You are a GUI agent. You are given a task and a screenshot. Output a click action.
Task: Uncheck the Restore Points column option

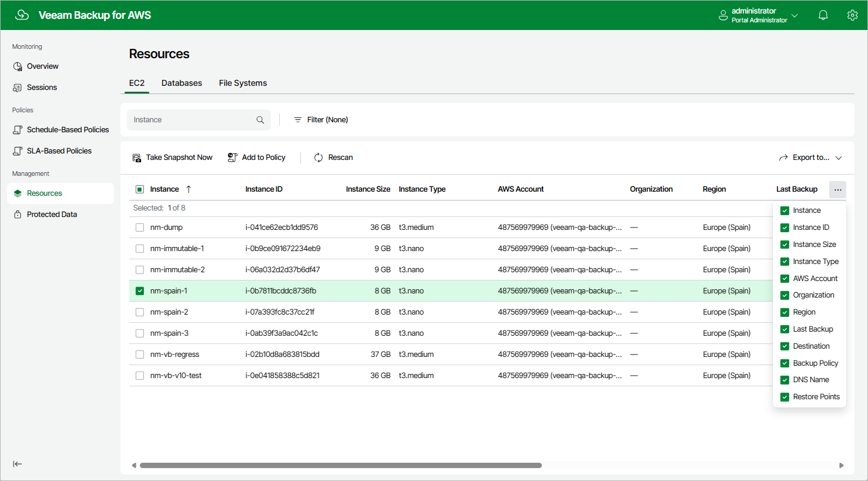point(785,397)
